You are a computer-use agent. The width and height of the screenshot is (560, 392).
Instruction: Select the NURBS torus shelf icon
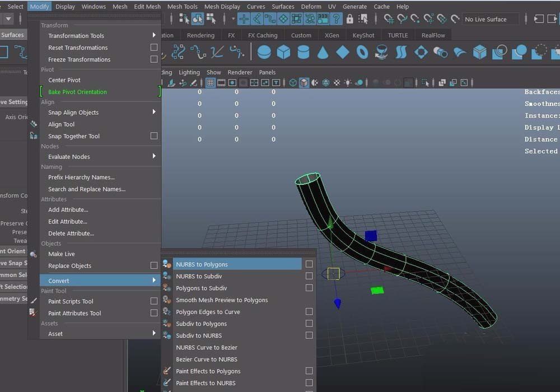pos(362,52)
